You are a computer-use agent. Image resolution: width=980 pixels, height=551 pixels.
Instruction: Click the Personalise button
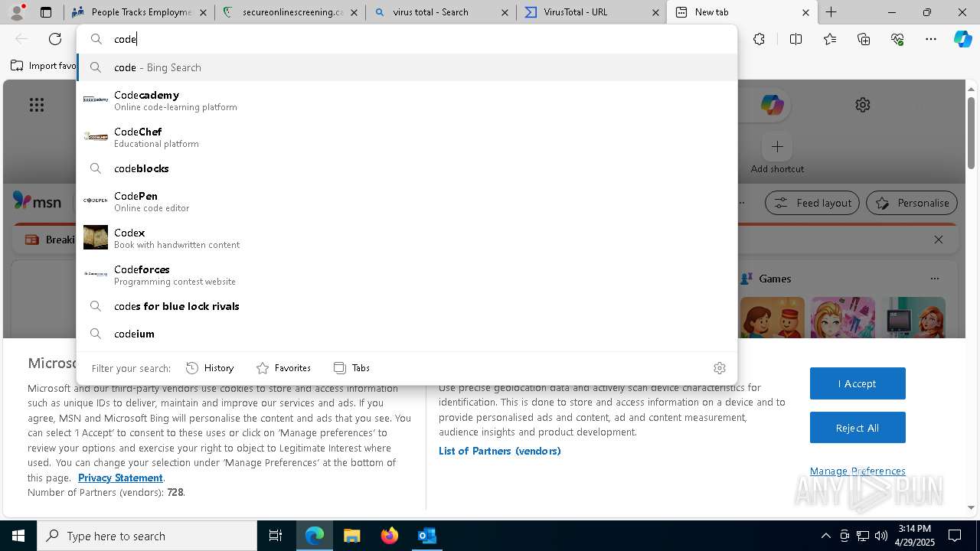pos(912,203)
